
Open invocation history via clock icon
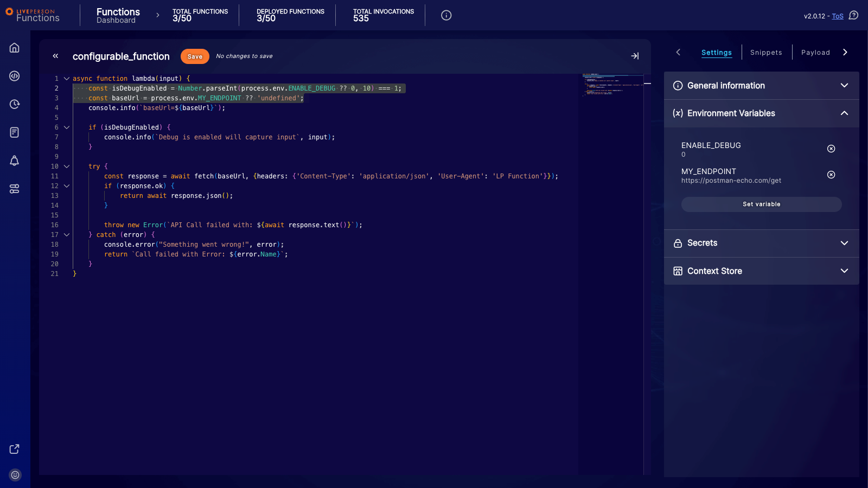pos(14,104)
